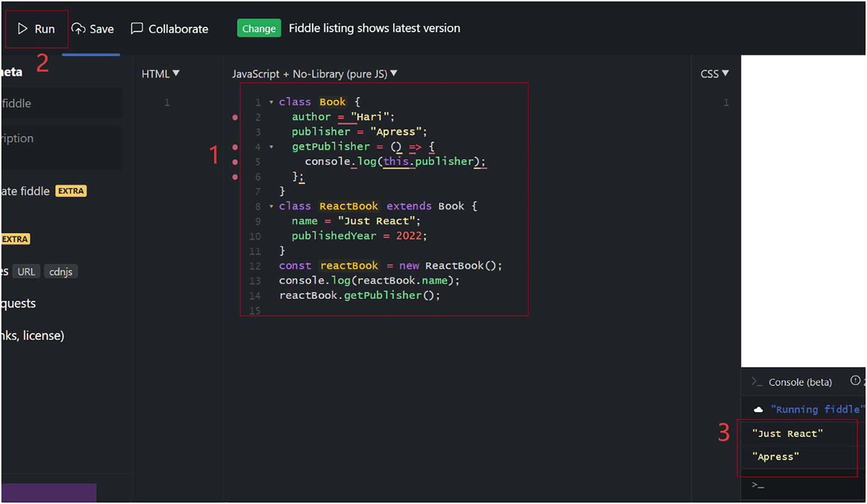Click the Collaborate chat bubble icon

[137, 28]
